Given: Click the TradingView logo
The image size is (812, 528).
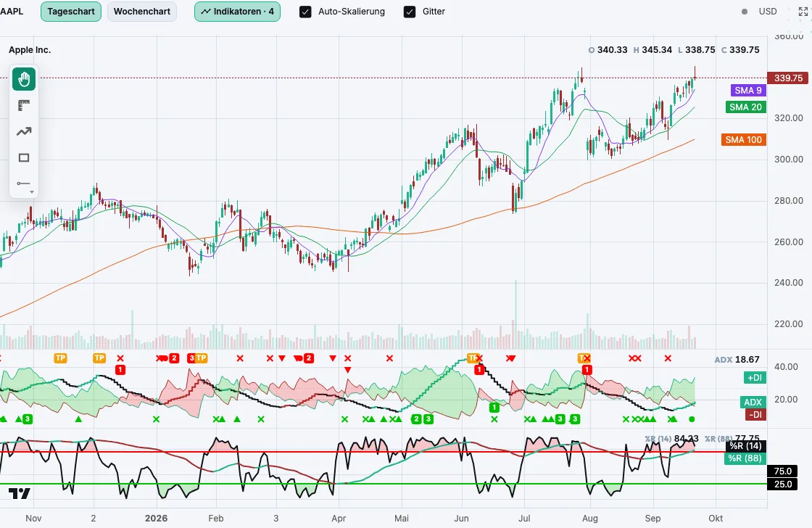Looking at the screenshot, I should click(x=19, y=493).
